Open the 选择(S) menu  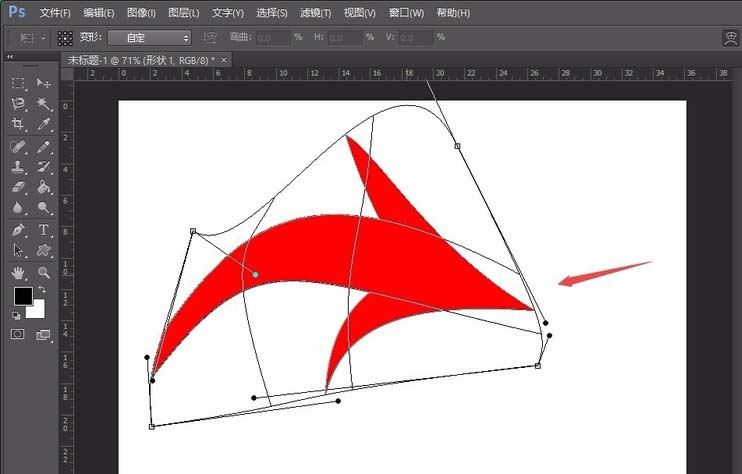coord(272,13)
